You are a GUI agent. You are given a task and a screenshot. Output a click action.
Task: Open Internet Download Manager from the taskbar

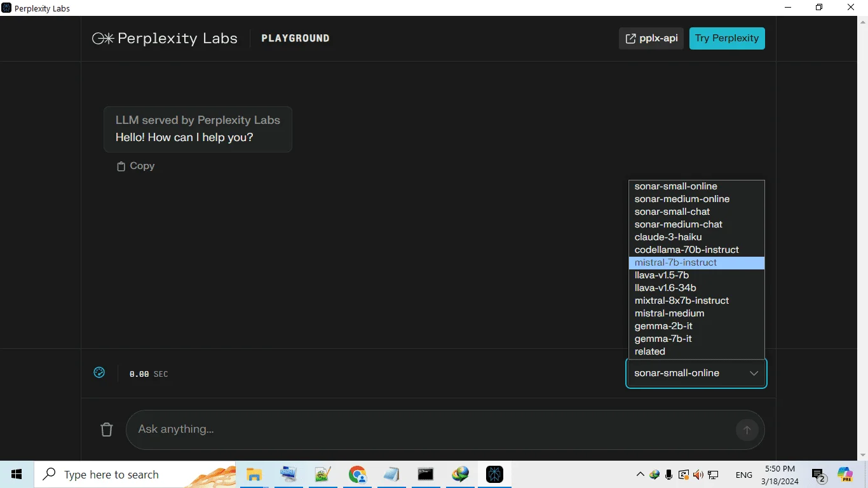[x=460, y=475]
